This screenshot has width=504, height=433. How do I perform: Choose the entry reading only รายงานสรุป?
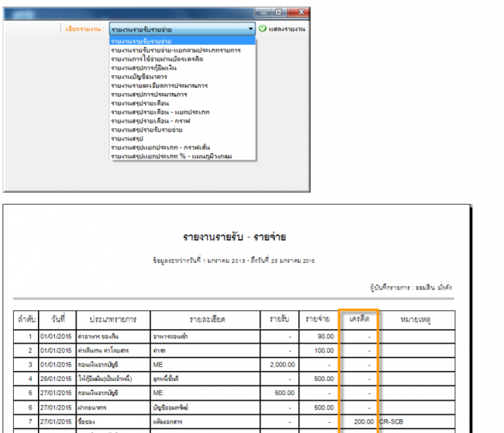coord(182,139)
